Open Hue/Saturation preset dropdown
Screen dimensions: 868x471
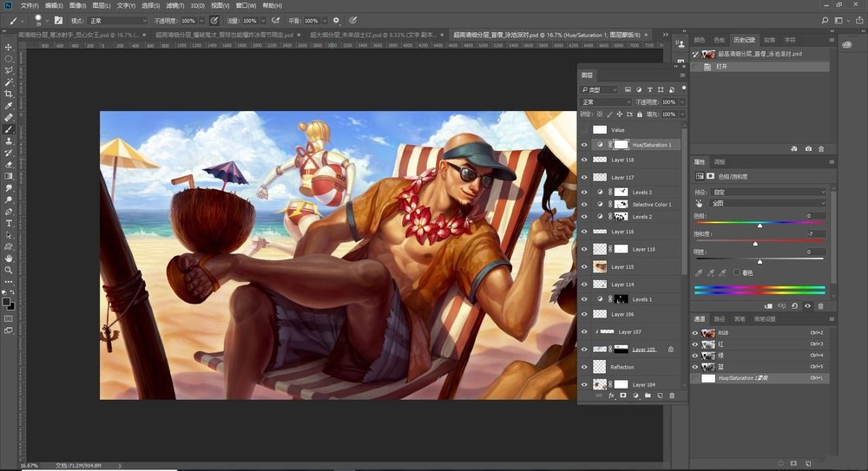(768, 192)
